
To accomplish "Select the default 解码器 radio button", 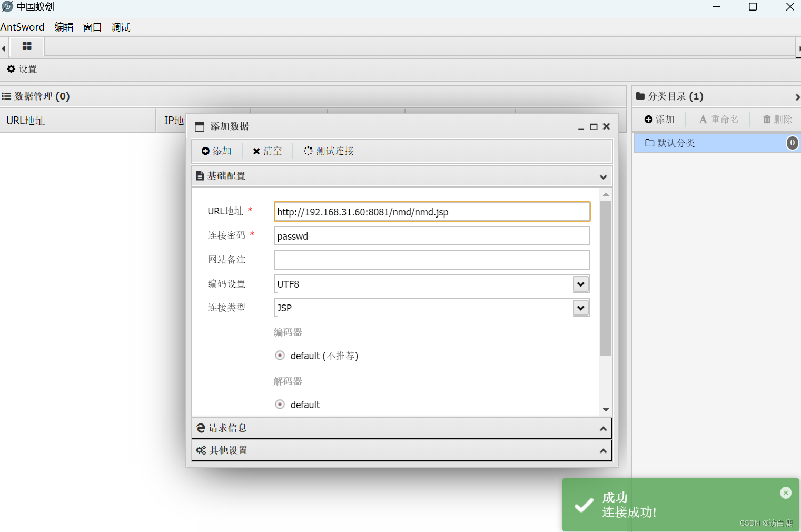I will click(x=280, y=404).
